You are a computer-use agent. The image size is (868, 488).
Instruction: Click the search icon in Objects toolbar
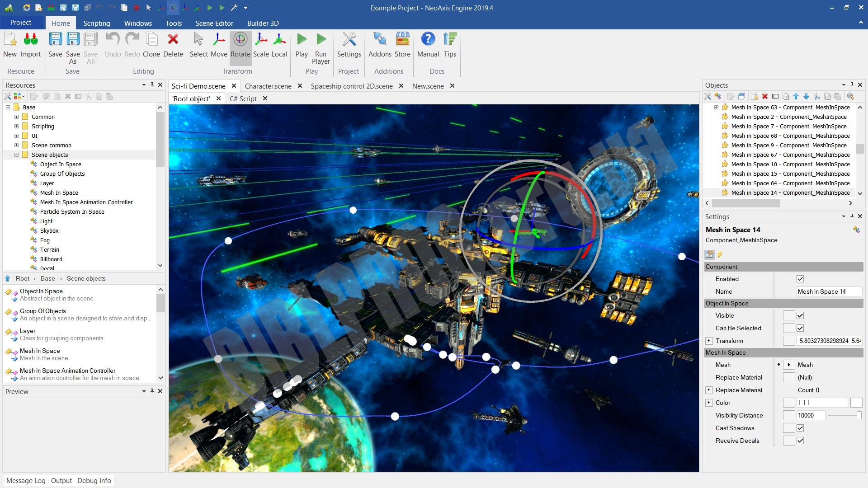pyautogui.click(x=850, y=96)
